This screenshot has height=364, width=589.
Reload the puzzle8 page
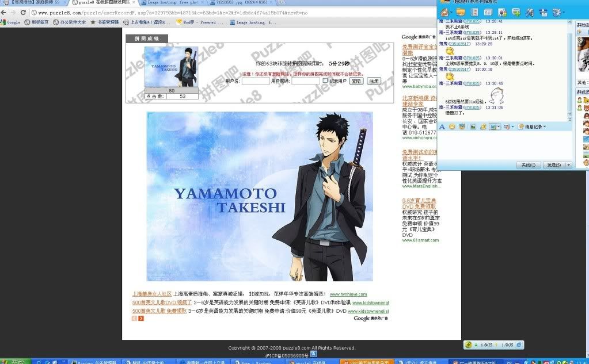[x=23, y=13]
